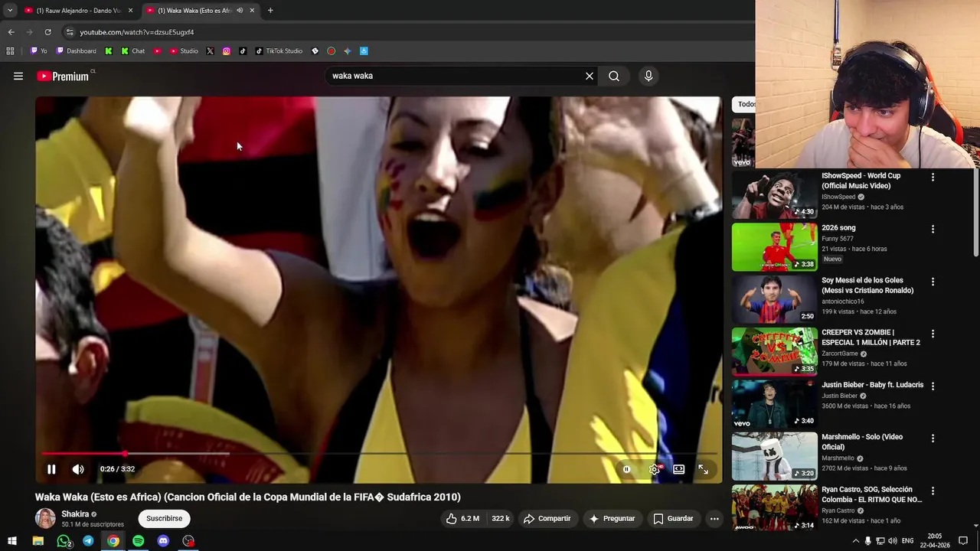Like the video showing 6.2 M
The image size is (980, 551).
tap(462, 518)
